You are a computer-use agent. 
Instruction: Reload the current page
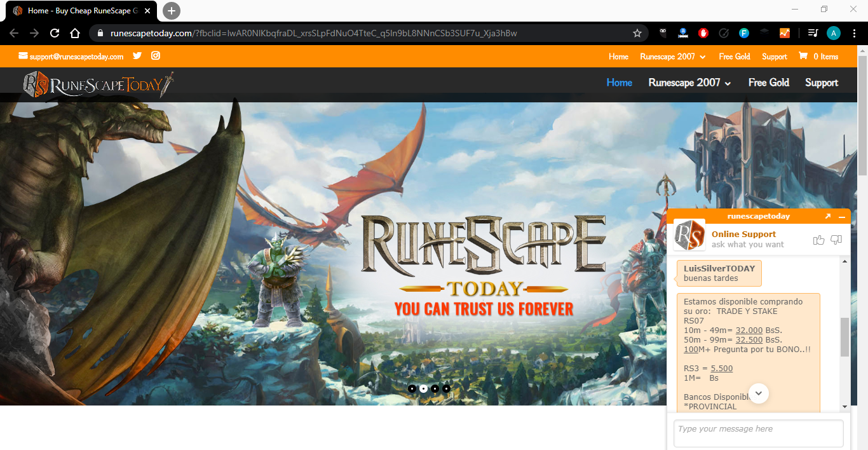pos(55,33)
